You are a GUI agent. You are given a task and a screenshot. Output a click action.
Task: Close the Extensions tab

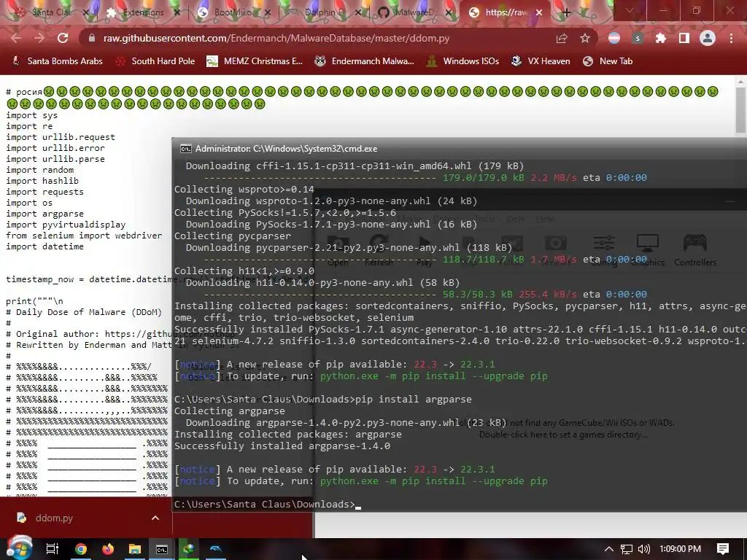coord(177,13)
